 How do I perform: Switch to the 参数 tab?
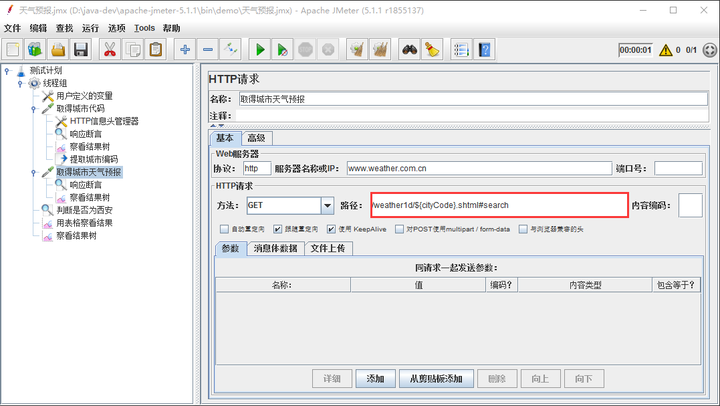(x=231, y=248)
